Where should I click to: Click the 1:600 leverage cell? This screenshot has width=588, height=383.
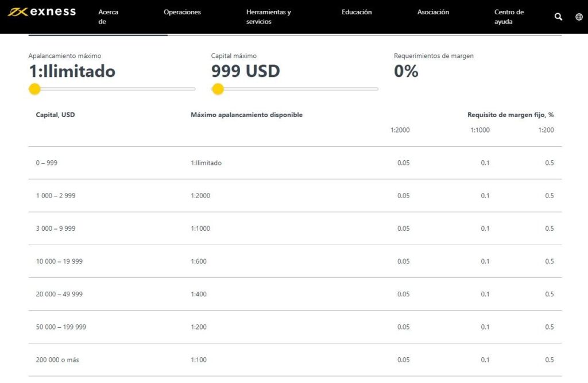[x=199, y=261]
